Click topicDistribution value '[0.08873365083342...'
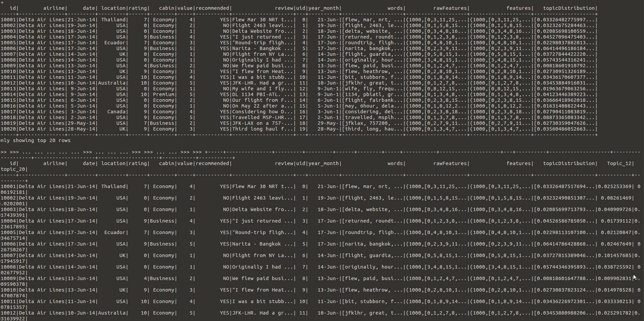This screenshot has width=644, height=321. 565,117
